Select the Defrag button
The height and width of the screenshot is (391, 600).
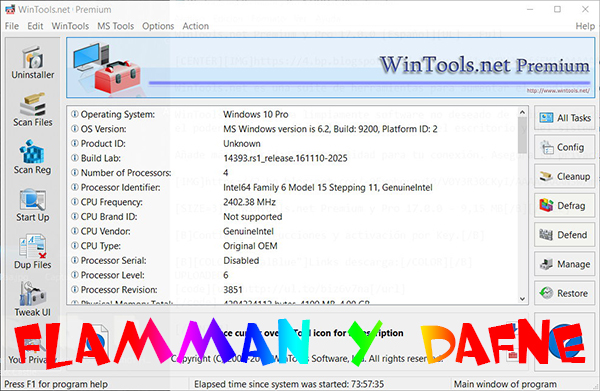565,206
